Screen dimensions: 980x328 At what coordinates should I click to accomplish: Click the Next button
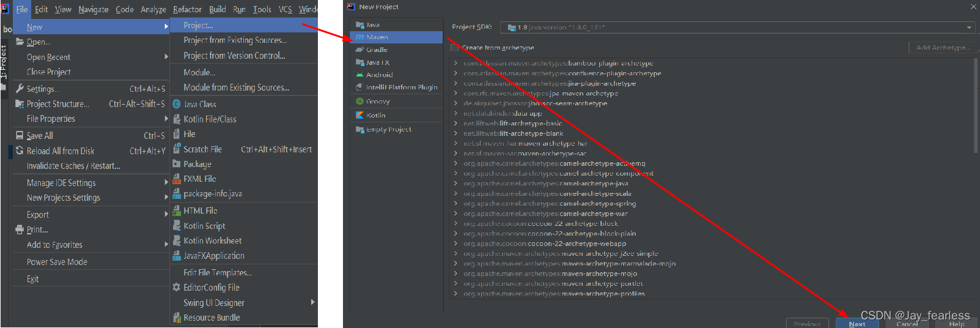[x=857, y=324]
